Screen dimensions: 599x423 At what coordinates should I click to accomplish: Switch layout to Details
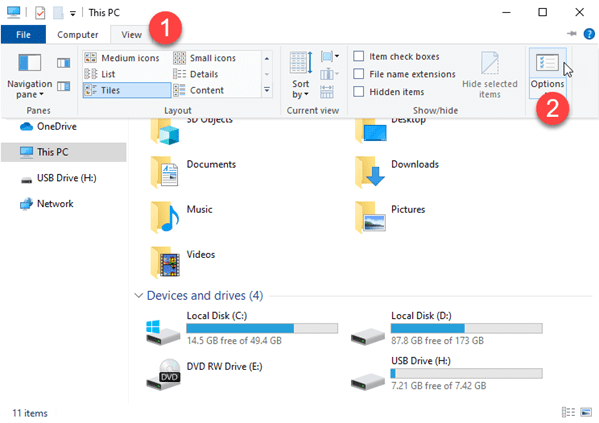tap(196, 74)
